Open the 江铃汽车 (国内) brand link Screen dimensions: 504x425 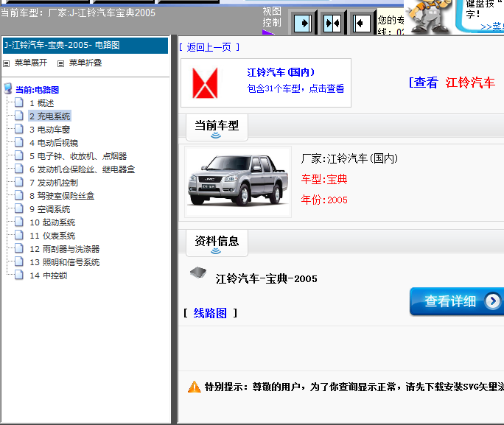(x=281, y=72)
